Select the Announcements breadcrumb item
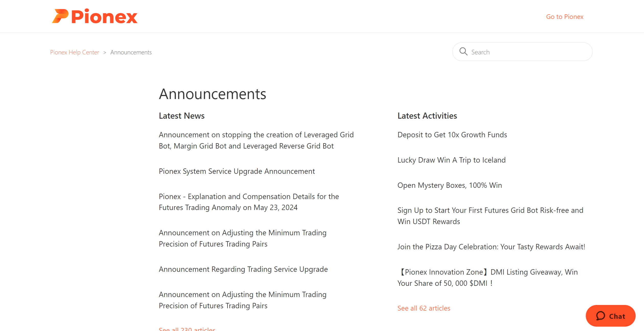 131,52
